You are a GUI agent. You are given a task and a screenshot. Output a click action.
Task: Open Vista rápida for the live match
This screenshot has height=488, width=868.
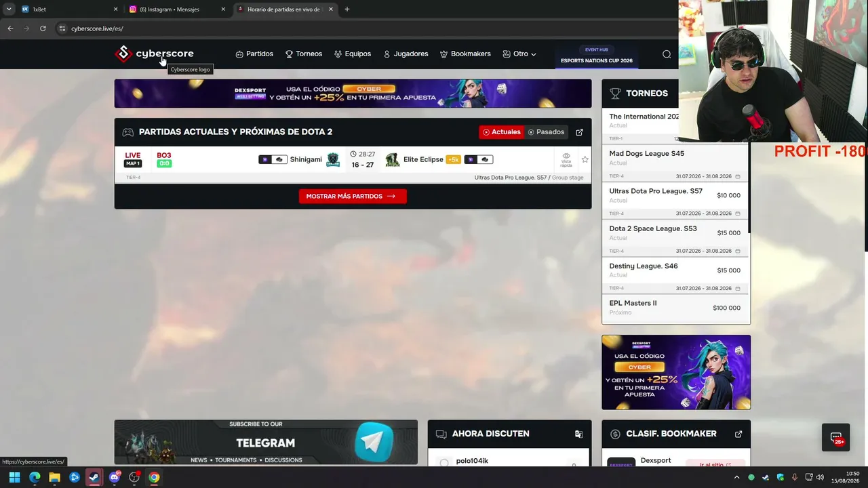pyautogui.click(x=566, y=160)
